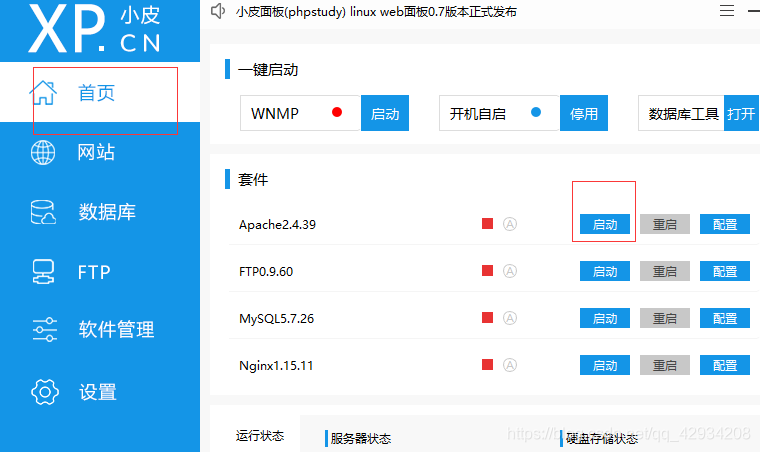Click the Nginx1.15.11 label
The height and width of the screenshot is (452, 760).
pyautogui.click(x=276, y=366)
